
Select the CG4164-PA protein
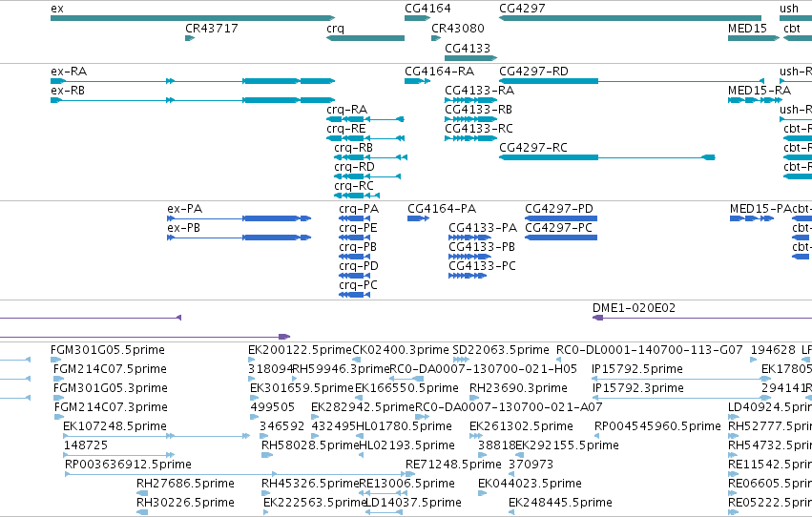[419, 218]
